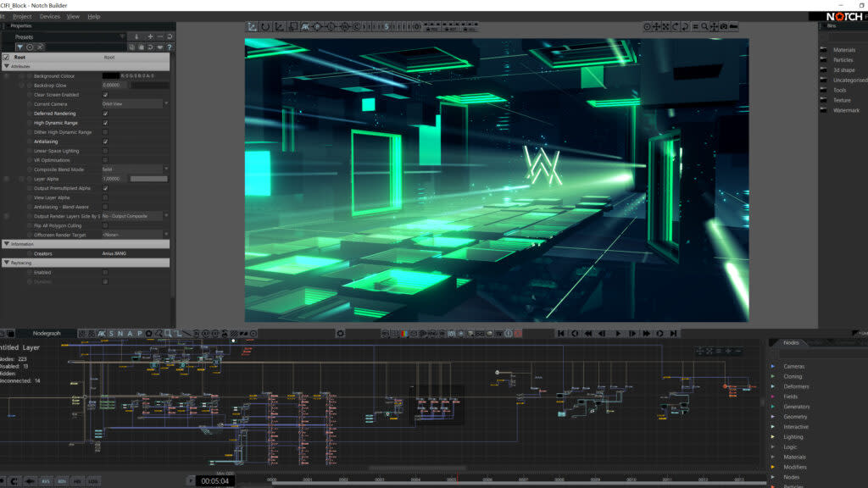Screen dimensions: 868x488
Task: Toggle High Dynamic Range checkbox
Action: tap(105, 123)
